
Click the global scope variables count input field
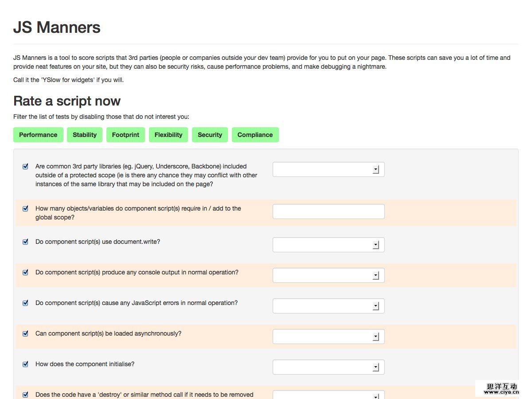click(x=329, y=211)
